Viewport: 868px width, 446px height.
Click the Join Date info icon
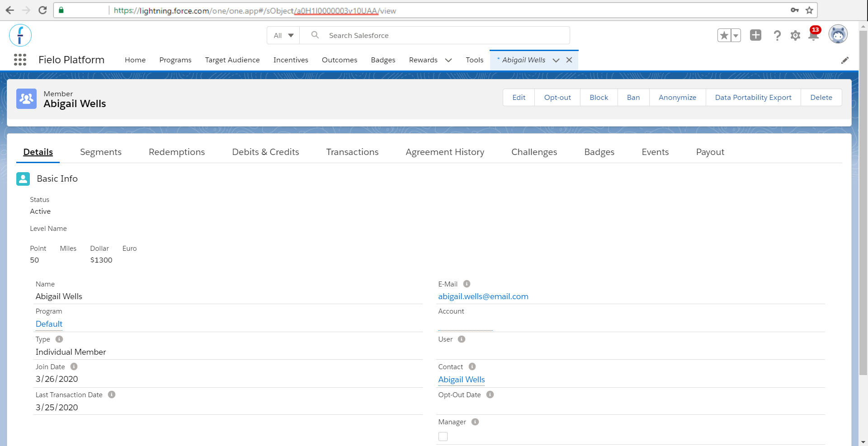coord(74,366)
